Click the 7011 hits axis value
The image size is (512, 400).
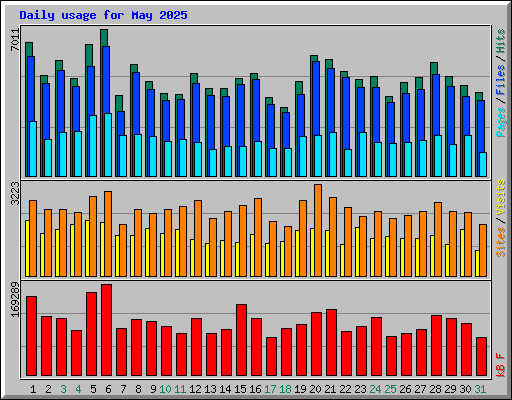[x=15, y=40]
